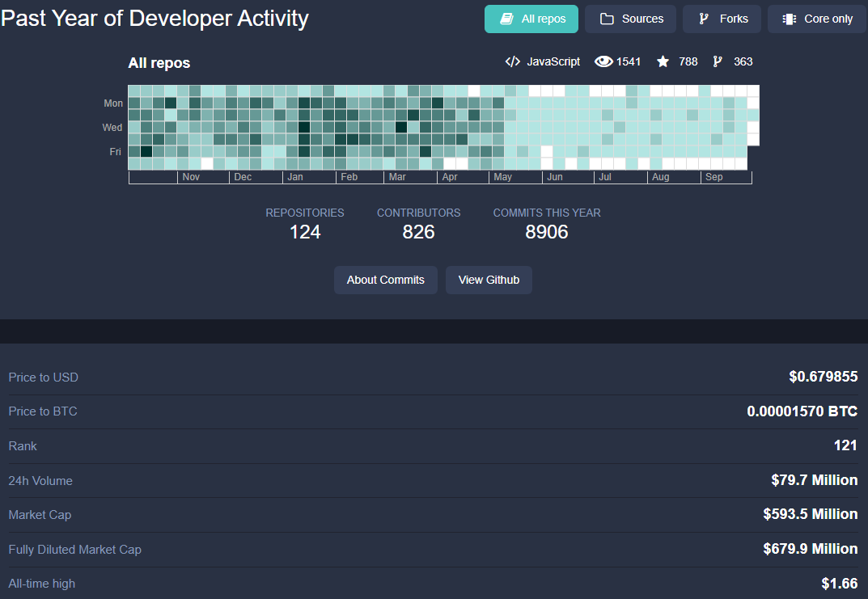This screenshot has height=599, width=868.
Task: Click the Sep month label on heatmap
Action: [x=714, y=177]
